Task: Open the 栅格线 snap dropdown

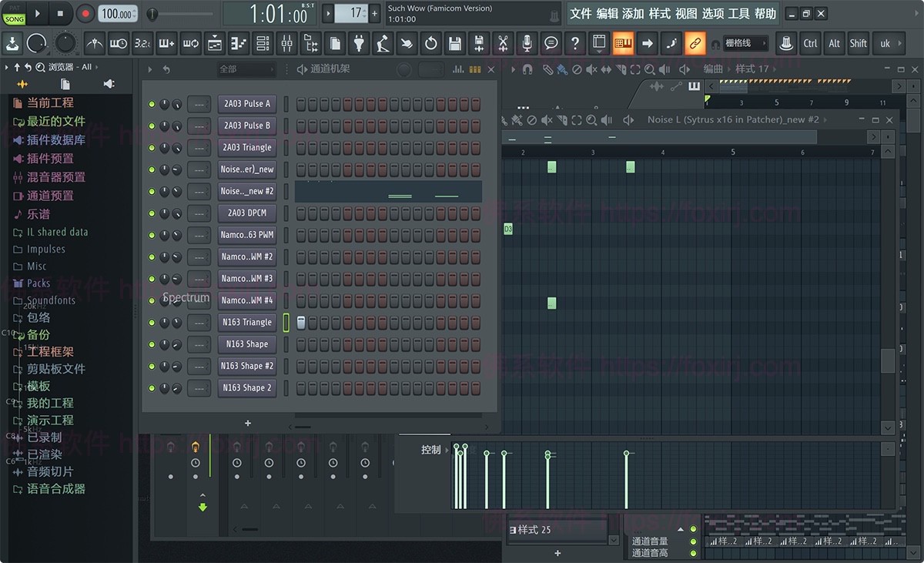Action: tap(745, 44)
